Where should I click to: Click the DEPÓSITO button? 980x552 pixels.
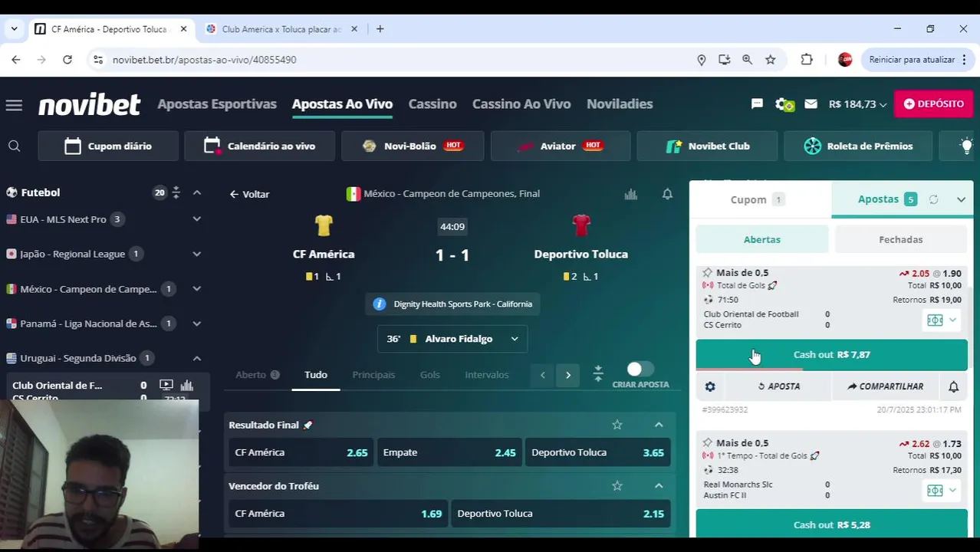[933, 103]
